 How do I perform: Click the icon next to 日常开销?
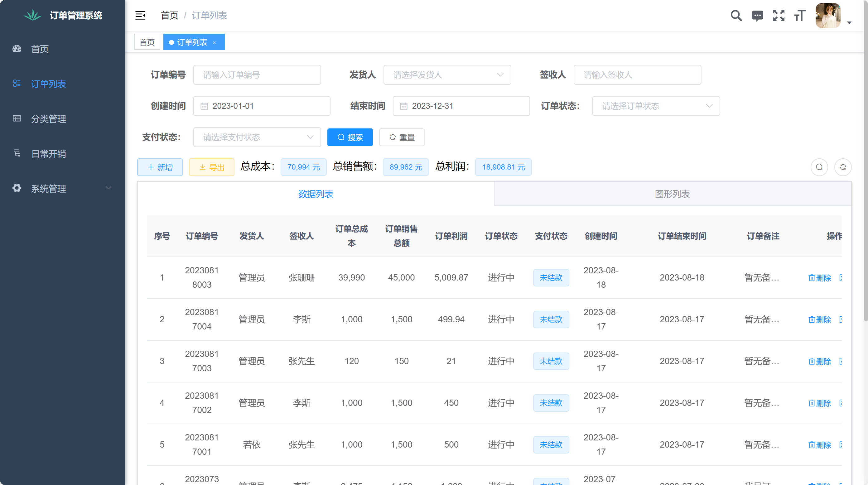coord(17,153)
